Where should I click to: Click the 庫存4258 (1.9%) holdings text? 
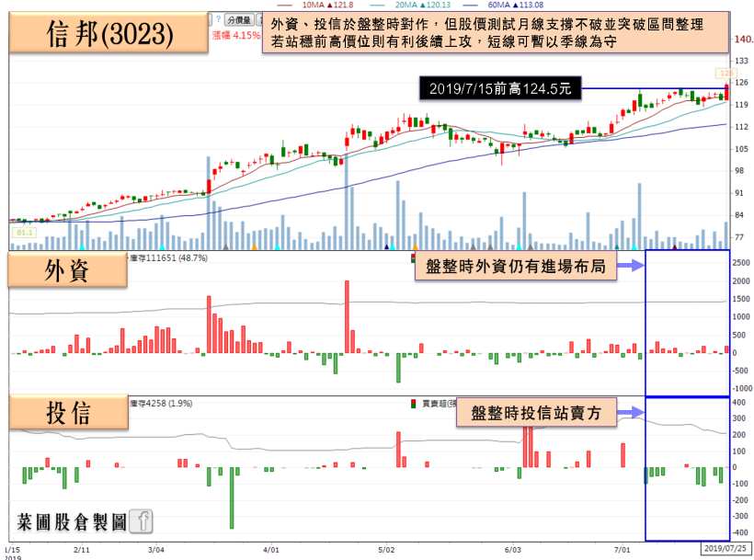tap(161, 404)
